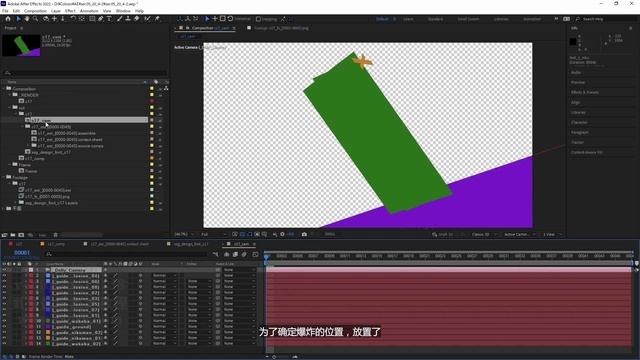The width and height of the screenshot is (640, 360).
Task: Open the Effects & Presets panel
Action: (x=584, y=92)
